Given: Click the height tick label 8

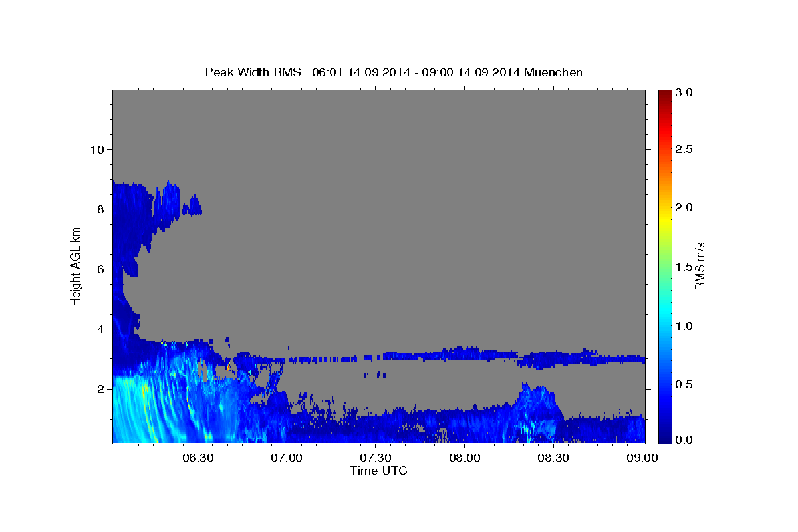Looking at the screenshot, I should 100,209.
